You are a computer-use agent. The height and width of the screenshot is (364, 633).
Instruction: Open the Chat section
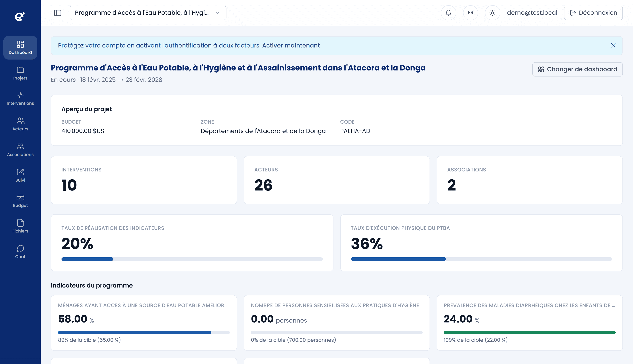pos(20,252)
